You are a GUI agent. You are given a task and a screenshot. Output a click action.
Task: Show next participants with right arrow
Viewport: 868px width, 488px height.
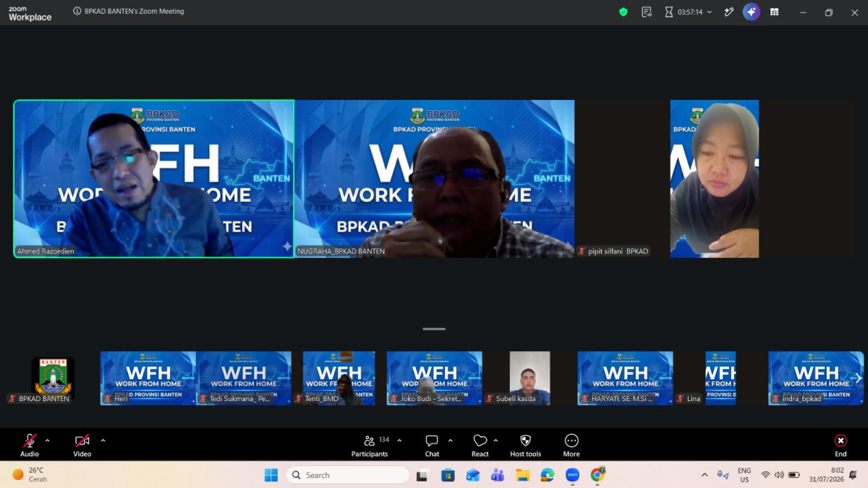pyautogui.click(x=858, y=378)
